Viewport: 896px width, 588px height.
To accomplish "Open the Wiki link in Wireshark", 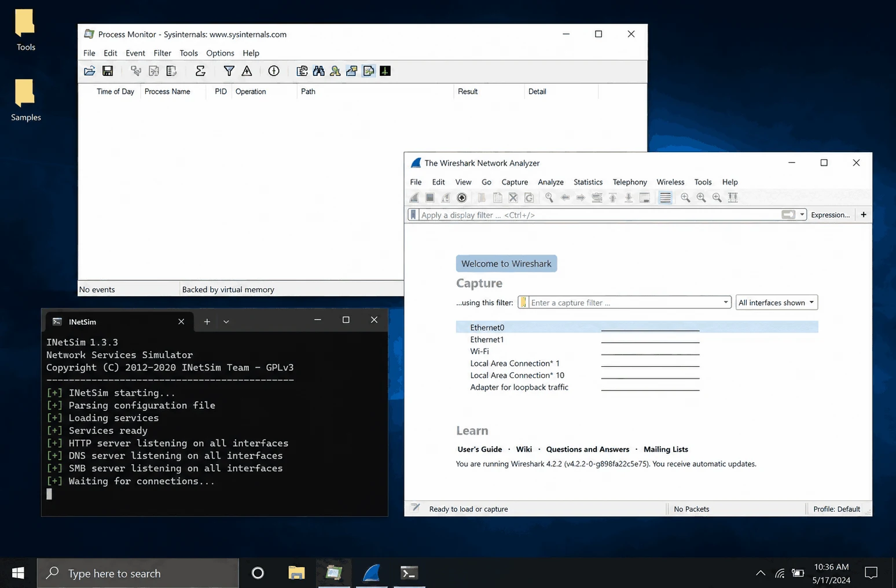I will pyautogui.click(x=524, y=449).
